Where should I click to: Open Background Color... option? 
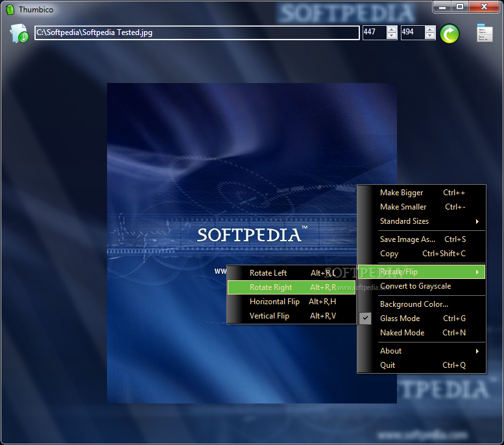[x=422, y=304]
